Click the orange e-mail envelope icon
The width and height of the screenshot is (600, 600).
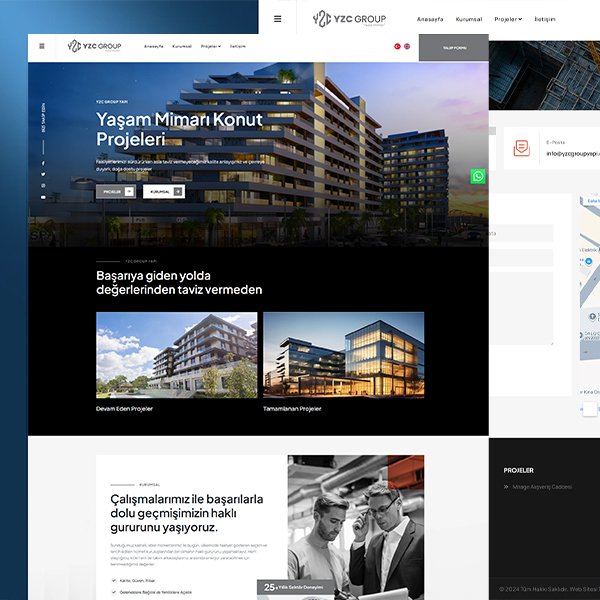click(x=521, y=147)
